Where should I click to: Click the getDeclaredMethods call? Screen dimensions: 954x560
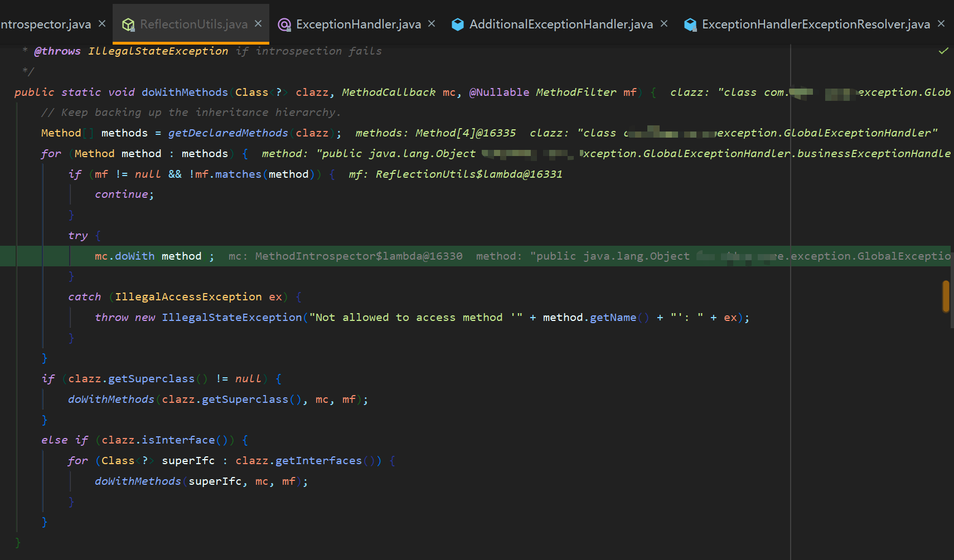228,133
